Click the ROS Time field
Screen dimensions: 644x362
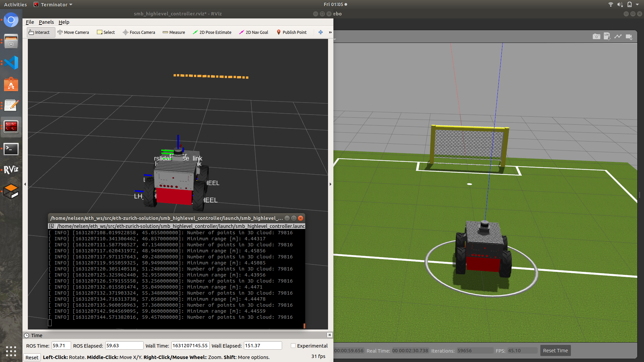pos(61,346)
